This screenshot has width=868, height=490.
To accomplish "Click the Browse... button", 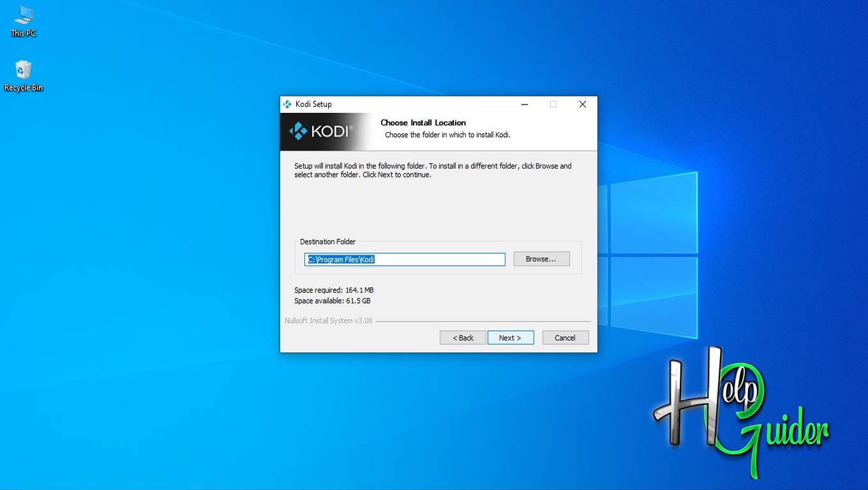I will coord(541,259).
